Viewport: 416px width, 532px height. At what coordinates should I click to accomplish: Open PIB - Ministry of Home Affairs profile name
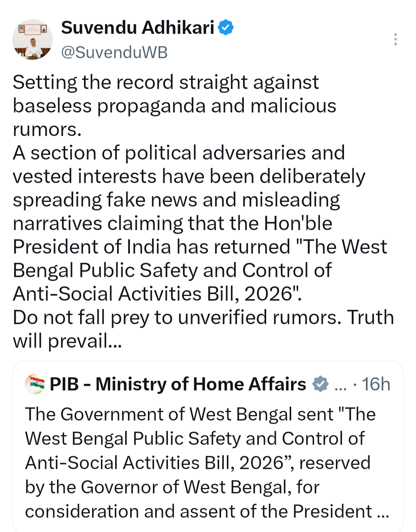[178, 384]
